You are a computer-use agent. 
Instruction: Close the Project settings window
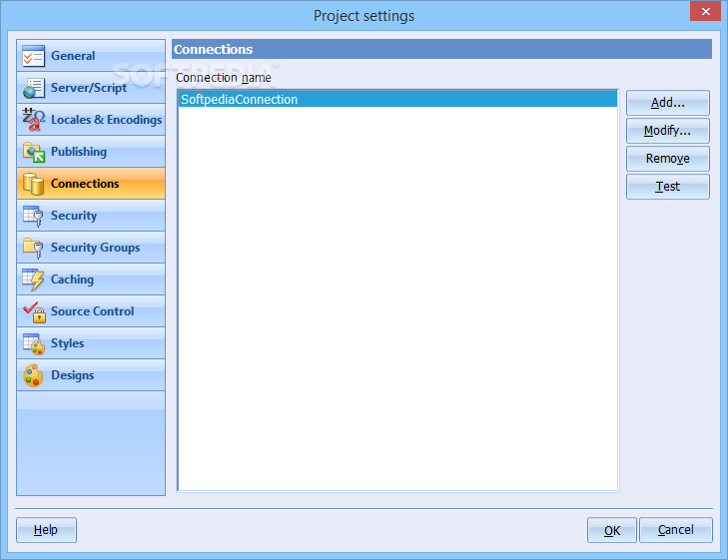[705, 11]
